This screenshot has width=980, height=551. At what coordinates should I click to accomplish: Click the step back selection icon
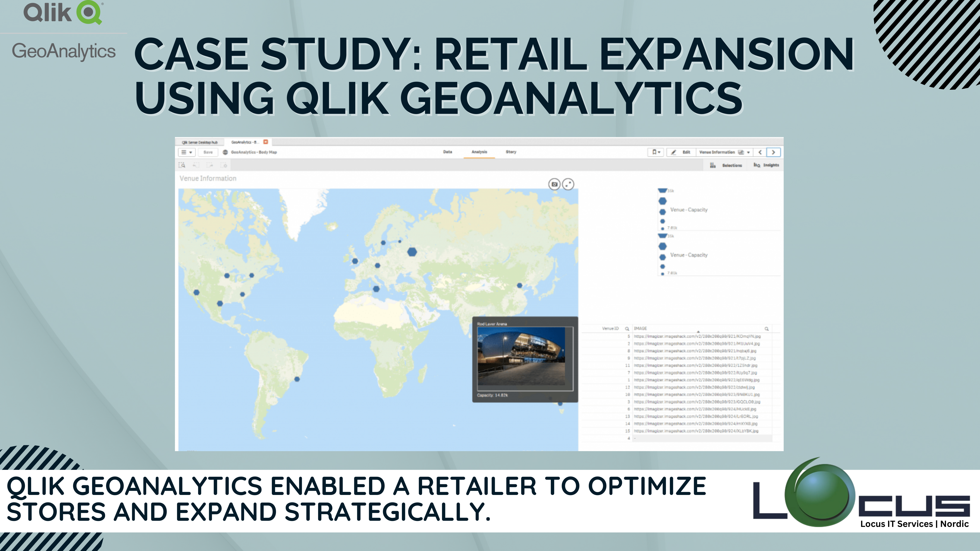196,165
